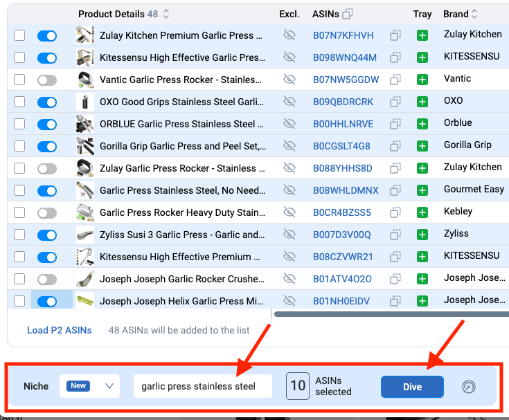Image resolution: width=509 pixels, height=420 pixels.
Task: Tick checkbox for ORBLUE Garlic Press row
Action: (19, 124)
